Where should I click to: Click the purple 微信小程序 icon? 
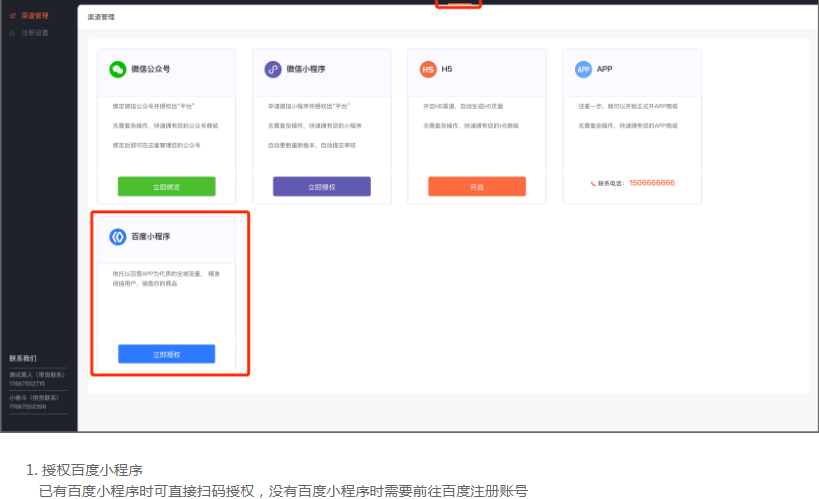point(273,69)
